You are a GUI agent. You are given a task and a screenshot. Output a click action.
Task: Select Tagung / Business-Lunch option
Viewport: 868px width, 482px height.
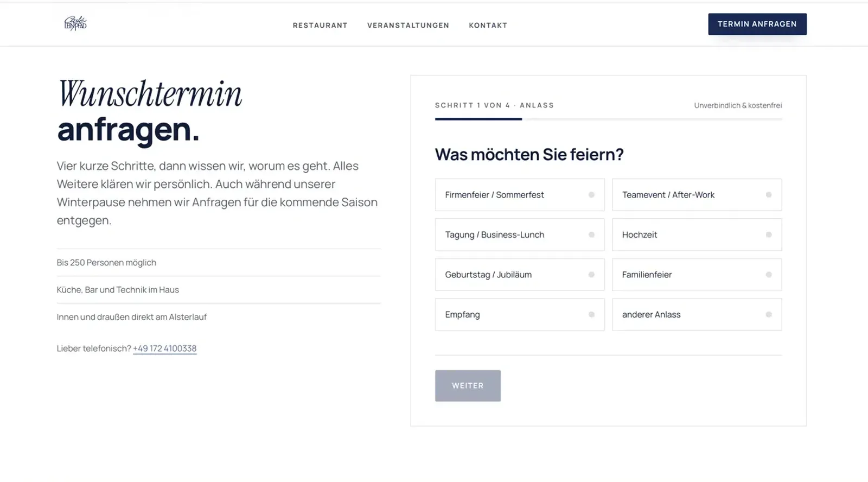click(x=520, y=234)
